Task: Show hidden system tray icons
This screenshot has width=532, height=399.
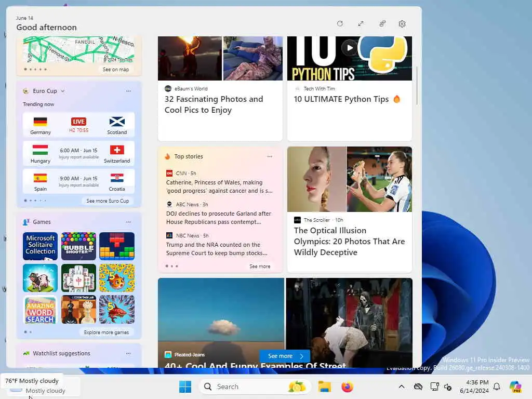Action: [x=402, y=387]
